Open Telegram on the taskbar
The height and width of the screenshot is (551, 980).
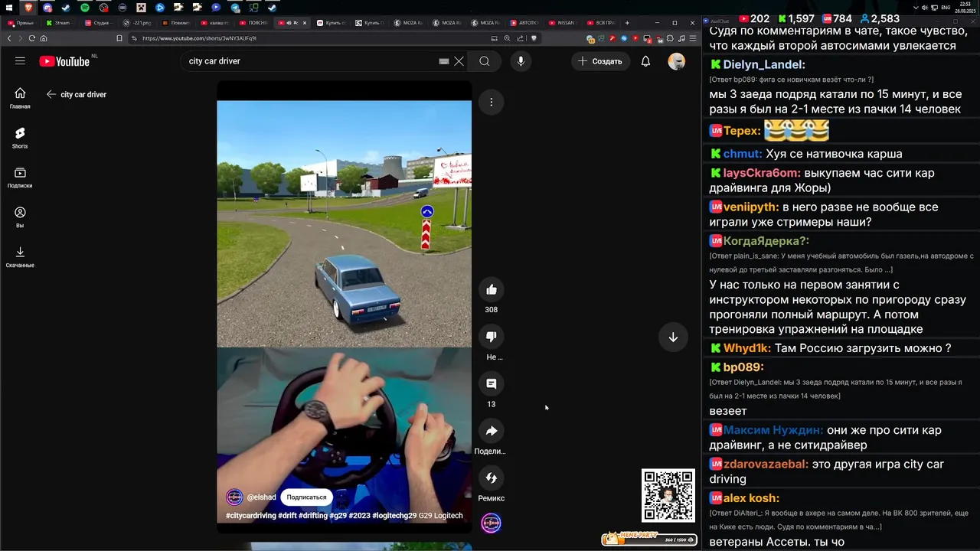click(x=235, y=8)
